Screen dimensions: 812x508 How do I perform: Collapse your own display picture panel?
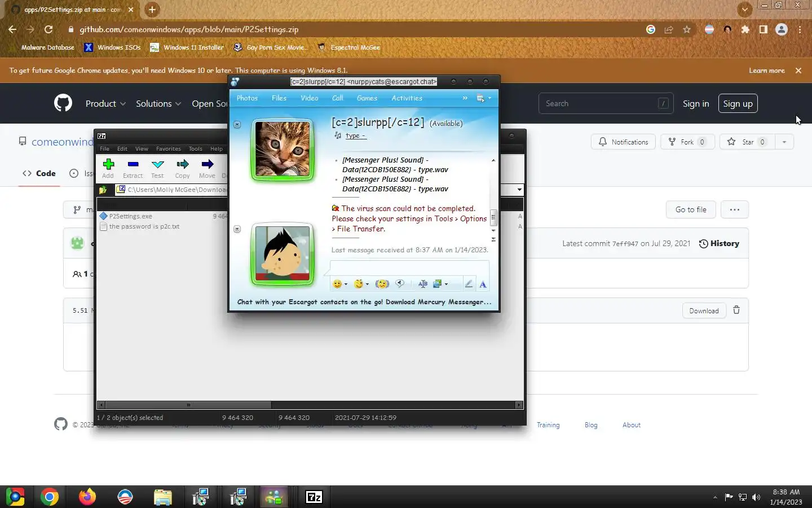click(x=237, y=229)
